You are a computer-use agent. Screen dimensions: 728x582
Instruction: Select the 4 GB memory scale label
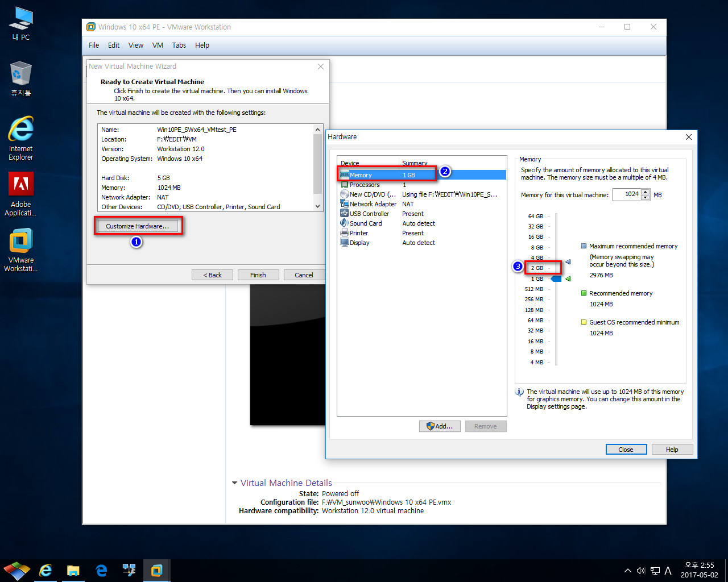click(x=537, y=258)
